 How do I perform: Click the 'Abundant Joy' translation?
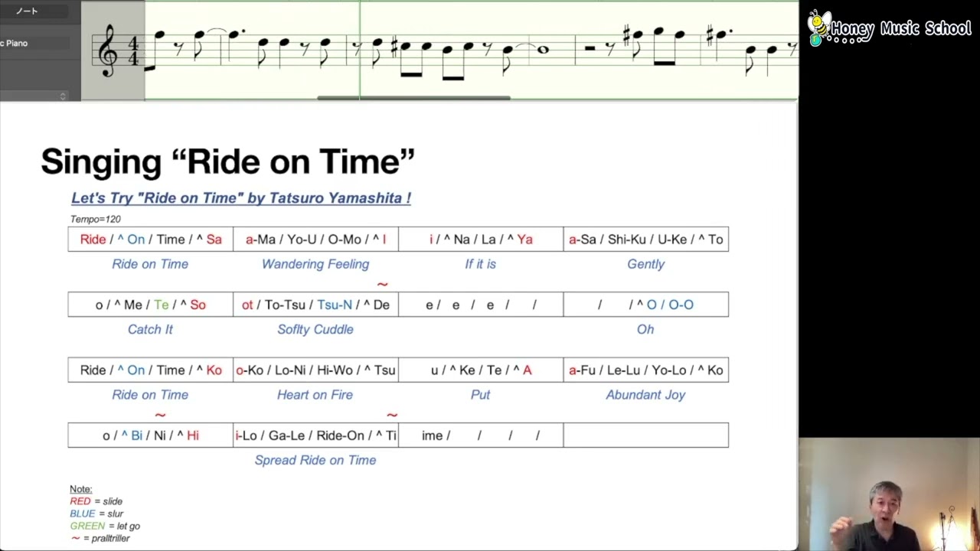click(645, 395)
